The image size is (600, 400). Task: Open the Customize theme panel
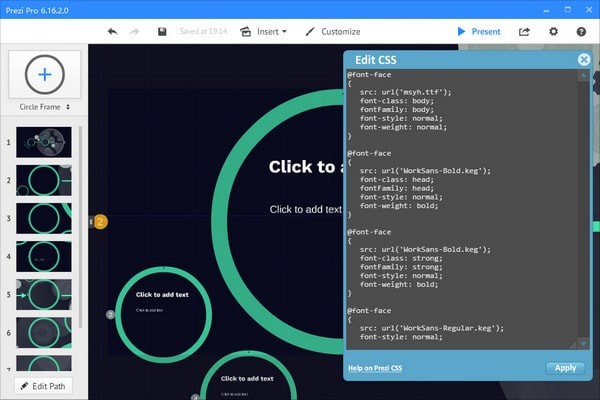[x=333, y=31]
